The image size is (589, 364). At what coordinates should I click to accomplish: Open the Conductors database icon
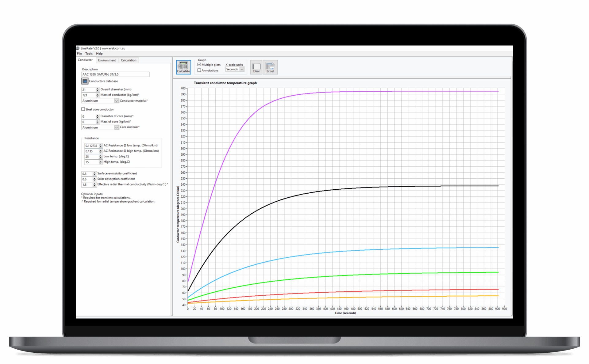pos(85,81)
